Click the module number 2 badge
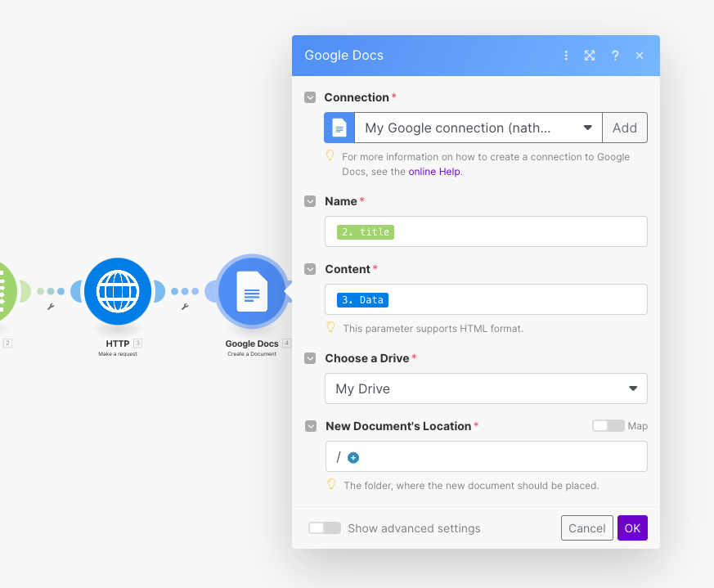Viewport: 714px width, 588px height. 7,343
